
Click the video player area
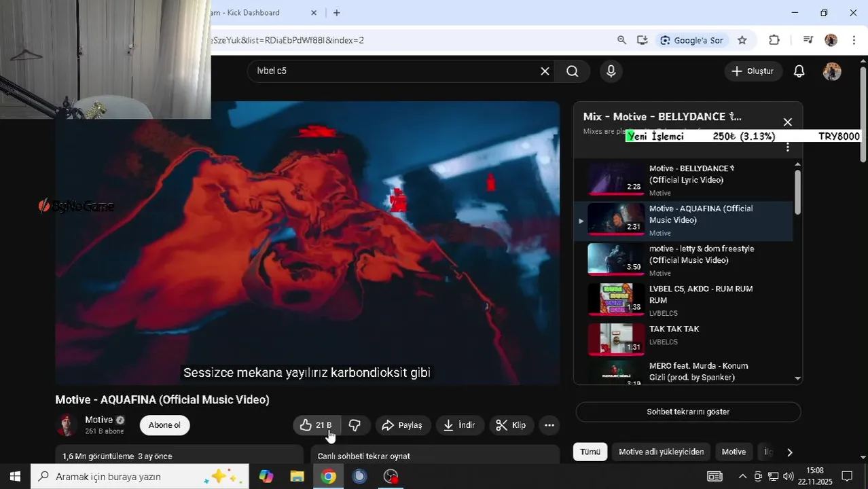(307, 243)
